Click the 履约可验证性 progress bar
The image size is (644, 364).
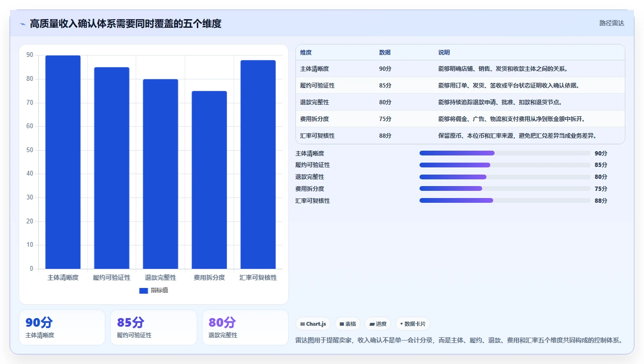pyautogui.click(x=505, y=165)
